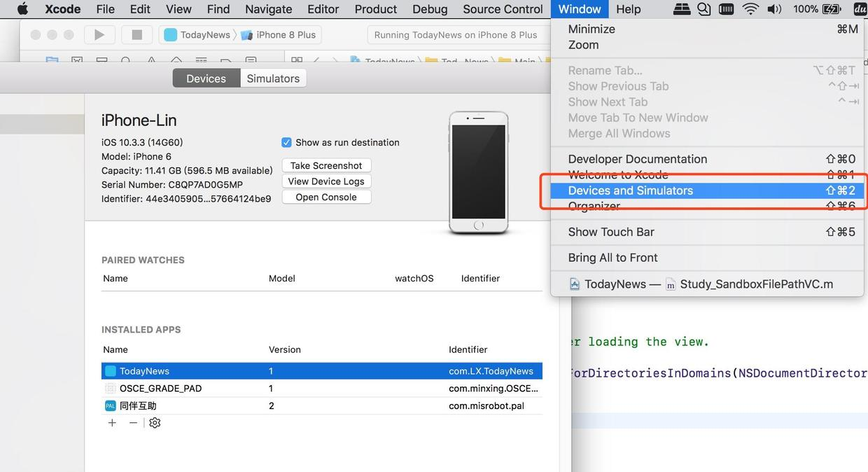The width and height of the screenshot is (868, 472).
Task: Click the Model column header in paired watches
Action: (282, 279)
